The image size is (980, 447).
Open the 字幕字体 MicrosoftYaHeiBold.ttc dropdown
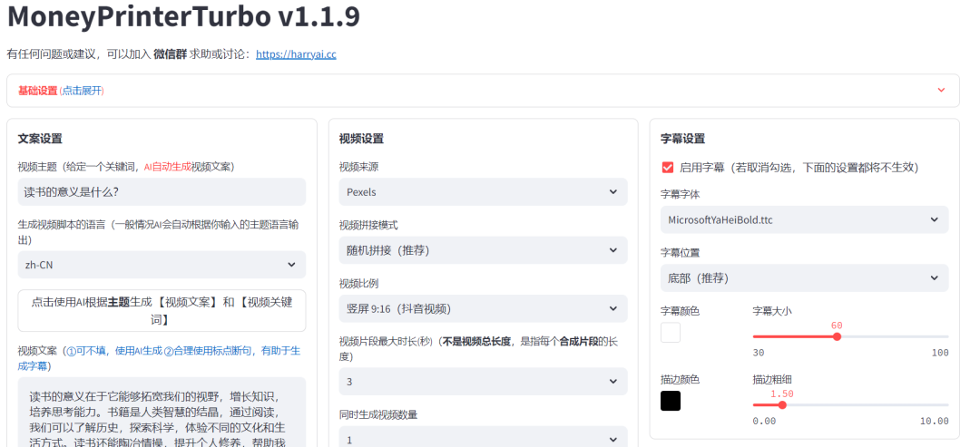804,219
